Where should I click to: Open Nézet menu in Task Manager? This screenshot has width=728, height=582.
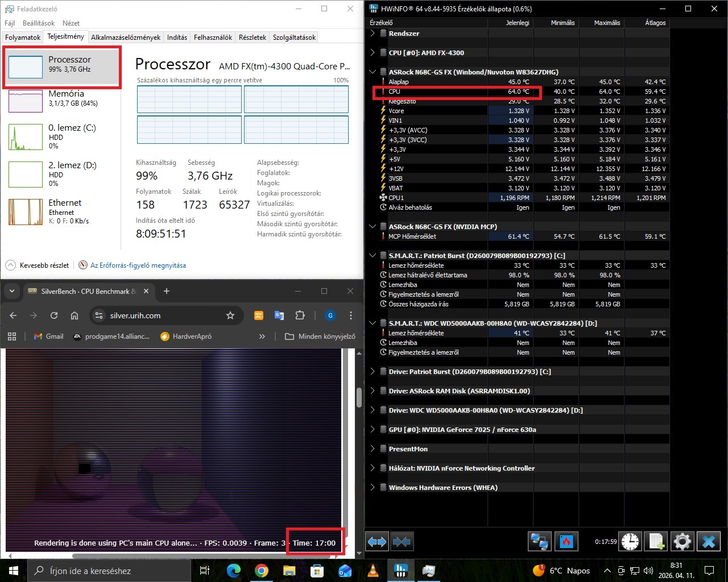71,23
